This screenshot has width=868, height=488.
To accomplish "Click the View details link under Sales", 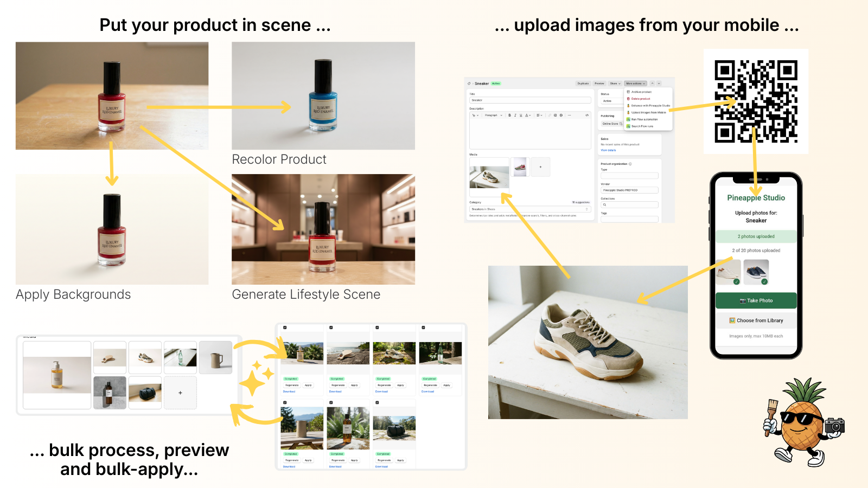I will point(608,150).
